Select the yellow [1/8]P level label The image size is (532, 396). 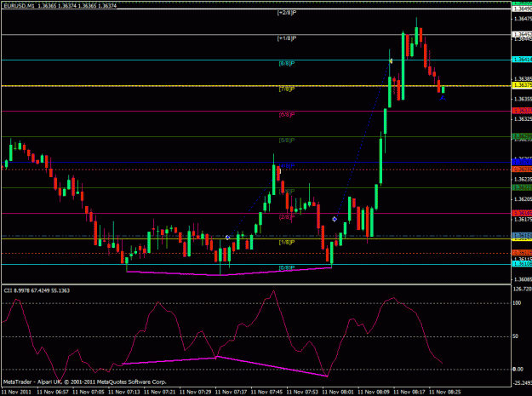(287, 242)
